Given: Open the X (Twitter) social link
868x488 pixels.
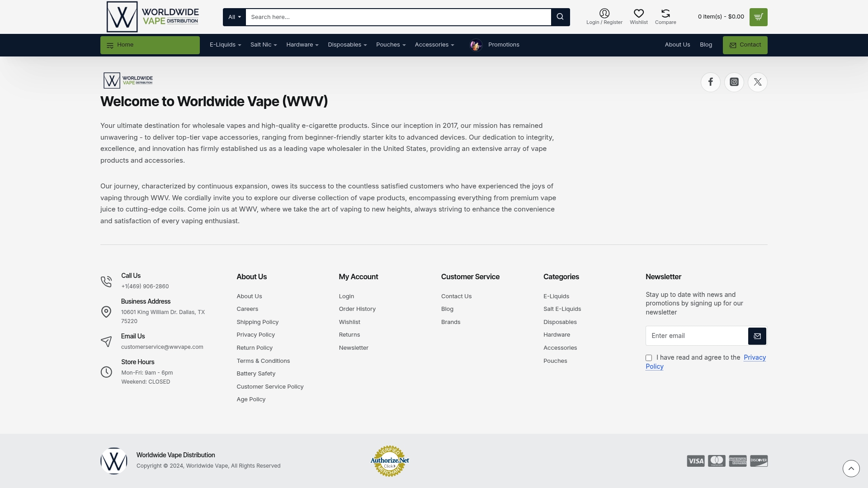Looking at the screenshot, I should [x=758, y=82].
